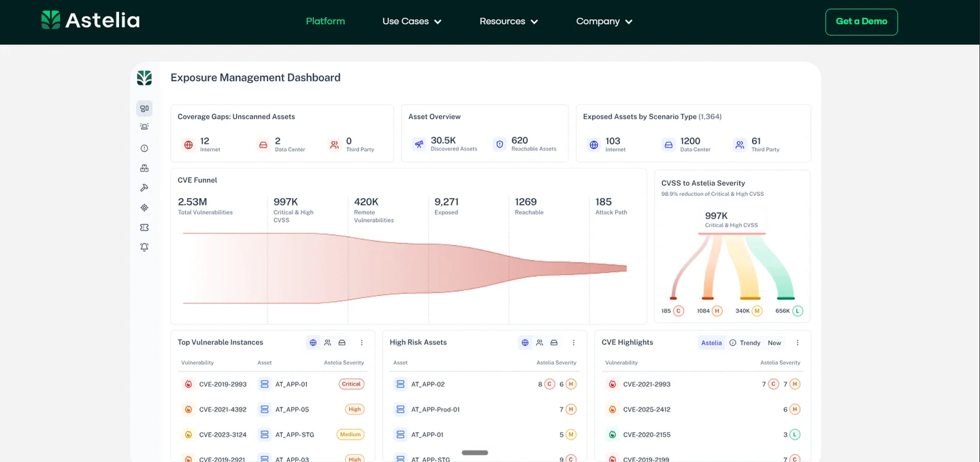Click the red data center icon beside 2
Screen dimensions: 980x462
tap(263, 145)
